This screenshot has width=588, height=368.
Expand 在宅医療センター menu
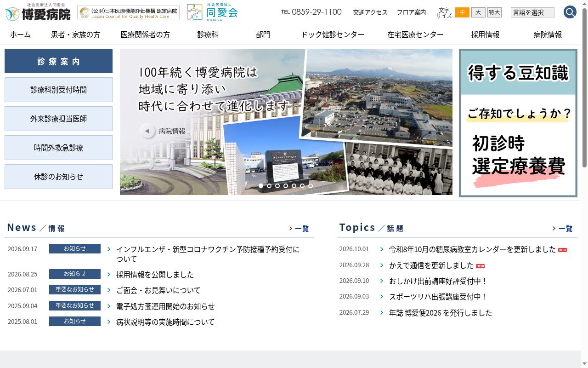pos(415,34)
